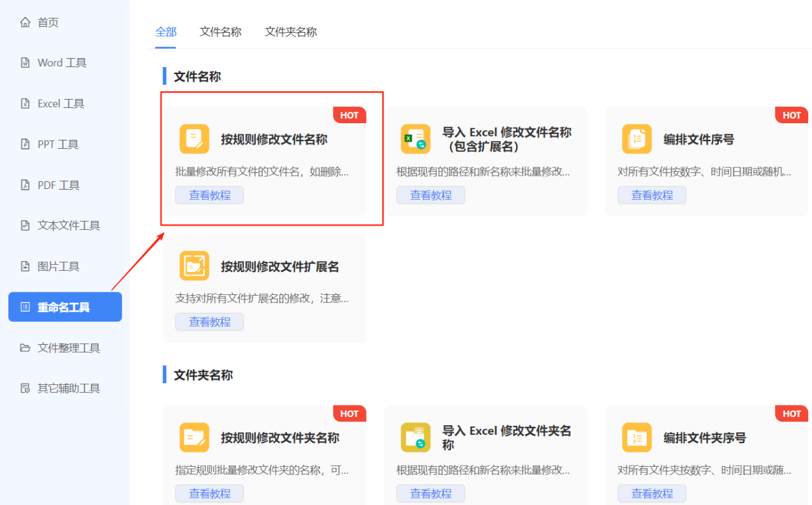812x505 pixels.
Task: Click the Excel icon on 导入 Excel 修改文件名称 card
Action: (x=415, y=139)
